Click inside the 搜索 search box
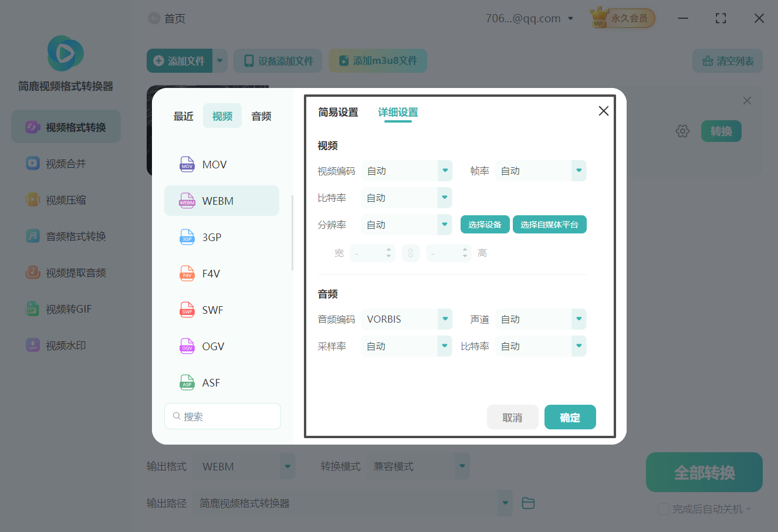The width and height of the screenshot is (778, 532). (222, 416)
